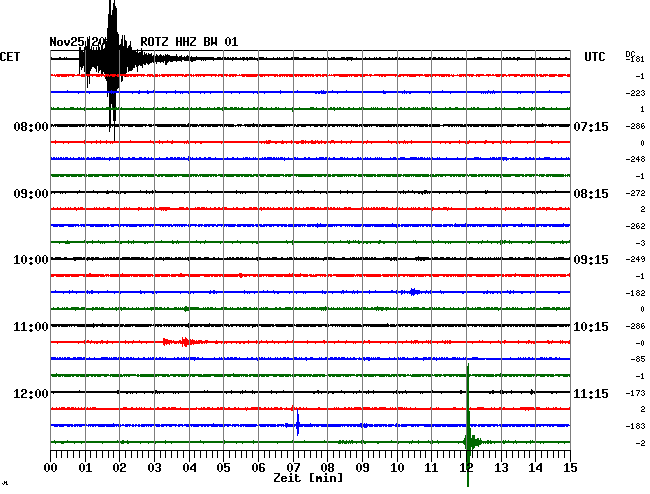The height and width of the screenshot is (494, 650).
Task: Click the DC offset value -272
Action: 635,193
